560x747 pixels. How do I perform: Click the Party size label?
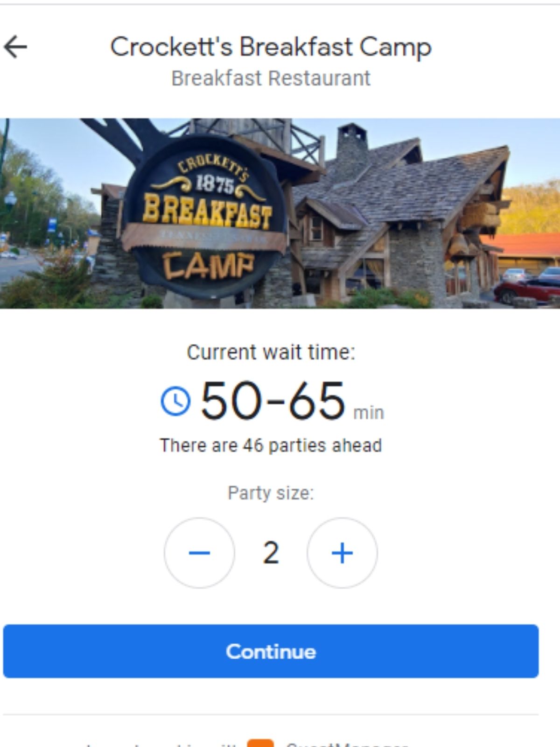[271, 493]
